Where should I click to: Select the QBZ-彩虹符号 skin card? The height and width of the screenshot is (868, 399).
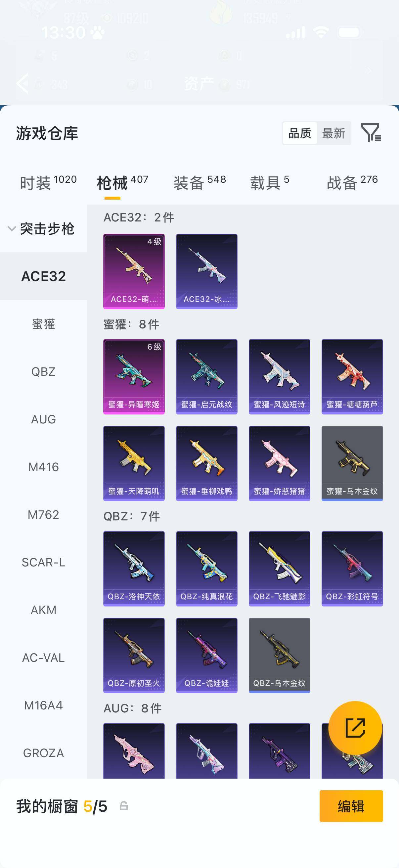(x=352, y=568)
